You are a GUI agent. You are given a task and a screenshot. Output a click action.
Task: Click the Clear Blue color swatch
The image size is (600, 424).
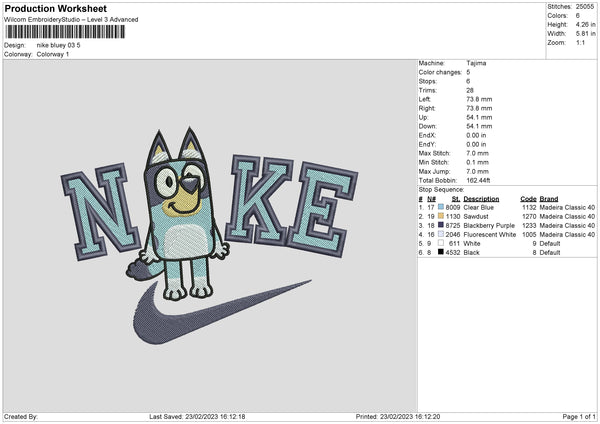(441, 207)
